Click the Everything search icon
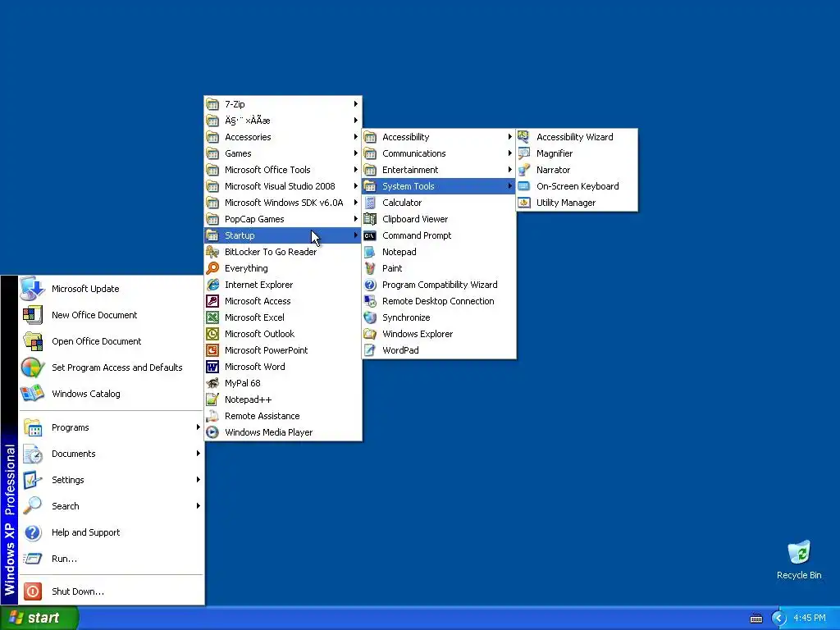This screenshot has height=630, width=840. (212, 268)
